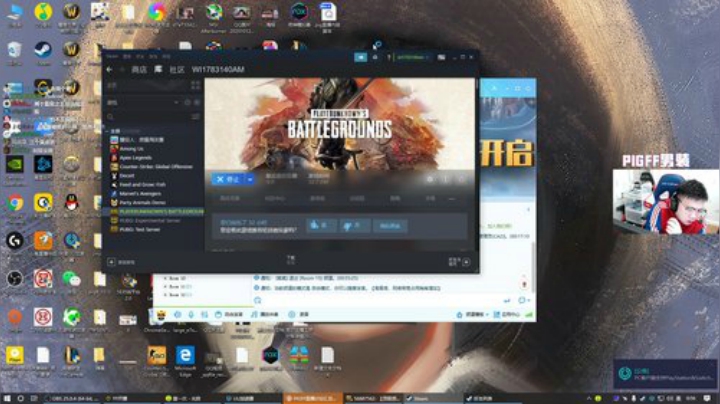Viewport: 720px width, 404px height.
Task: Click the webcam overlay thumbnail
Action: (666, 202)
